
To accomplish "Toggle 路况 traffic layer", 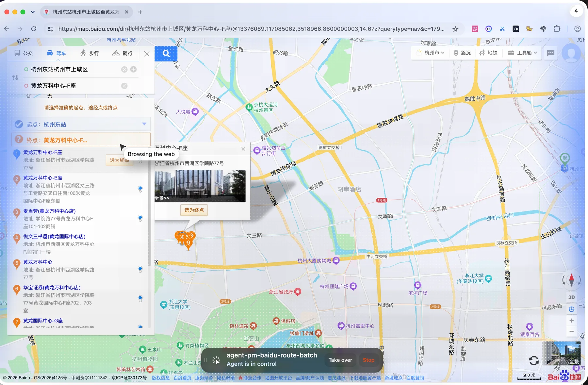I will pos(462,53).
